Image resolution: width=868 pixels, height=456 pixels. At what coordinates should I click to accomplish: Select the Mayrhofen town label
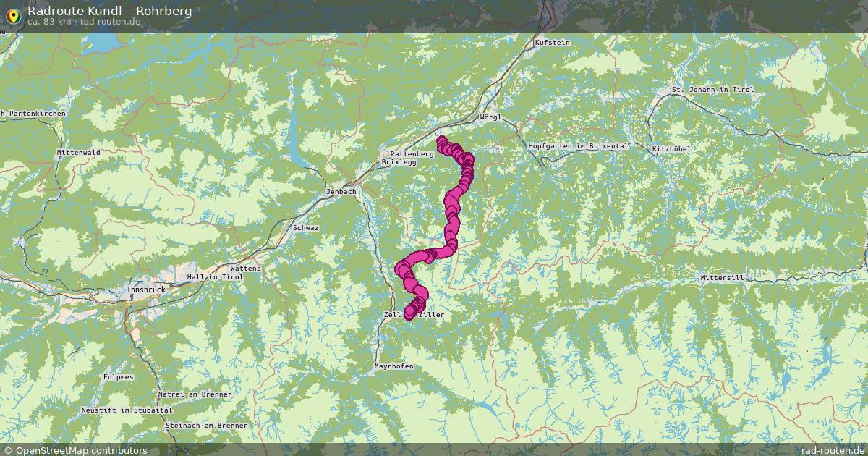pos(393,366)
